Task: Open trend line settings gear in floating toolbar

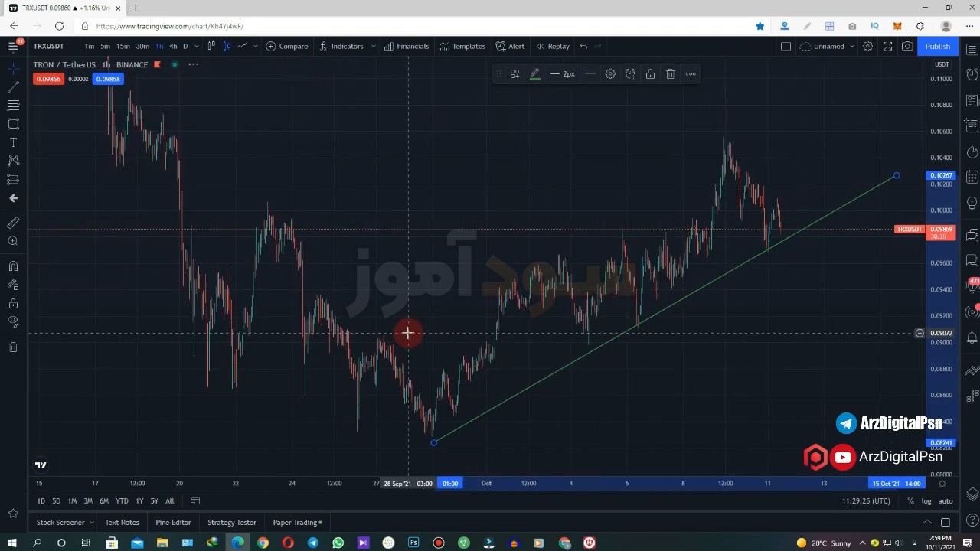Action: point(610,74)
